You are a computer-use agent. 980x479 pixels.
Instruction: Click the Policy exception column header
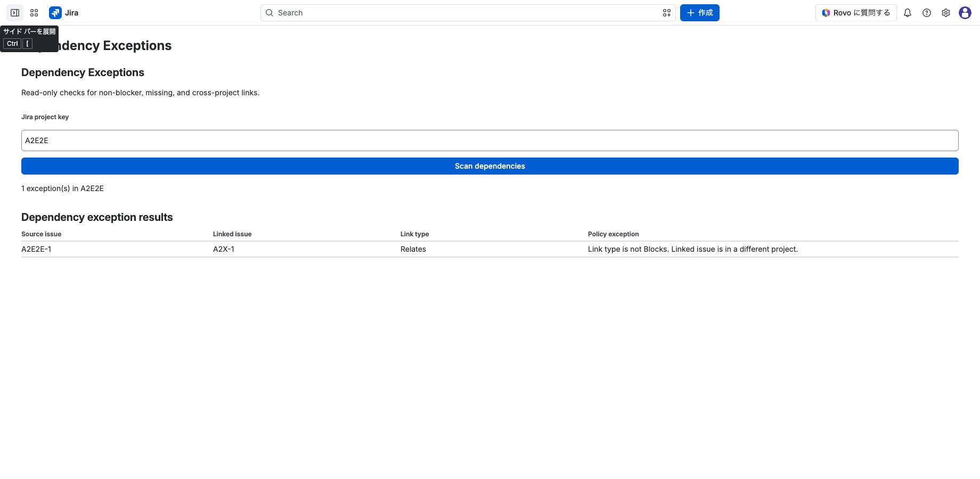pos(613,234)
